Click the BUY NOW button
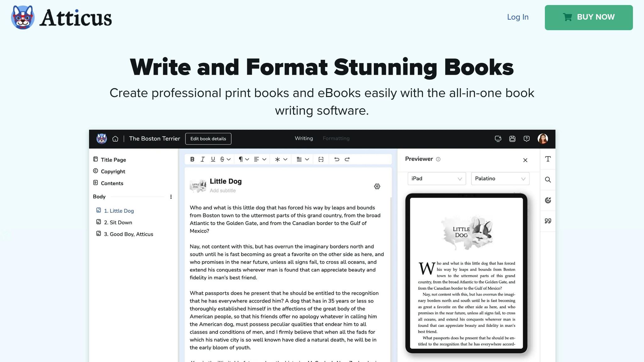The width and height of the screenshot is (644, 362). click(x=589, y=17)
